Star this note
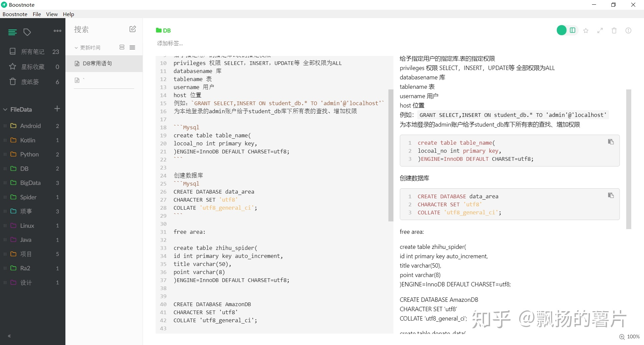 pyautogui.click(x=586, y=30)
